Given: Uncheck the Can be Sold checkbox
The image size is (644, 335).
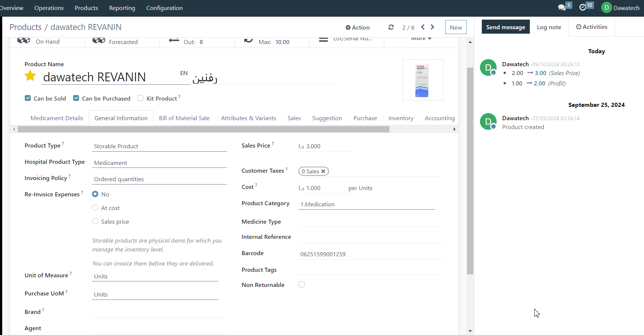Looking at the screenshot, I should [28, 98].
